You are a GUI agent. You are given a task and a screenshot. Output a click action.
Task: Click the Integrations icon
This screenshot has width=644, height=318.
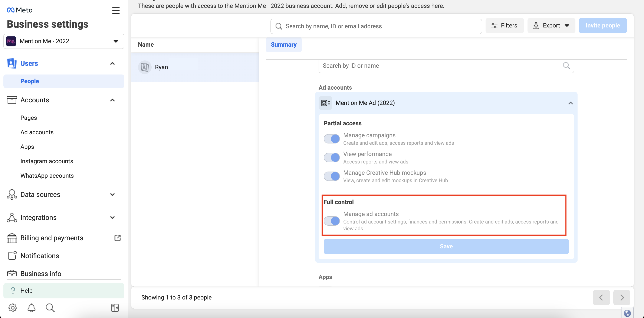[12, 218]
